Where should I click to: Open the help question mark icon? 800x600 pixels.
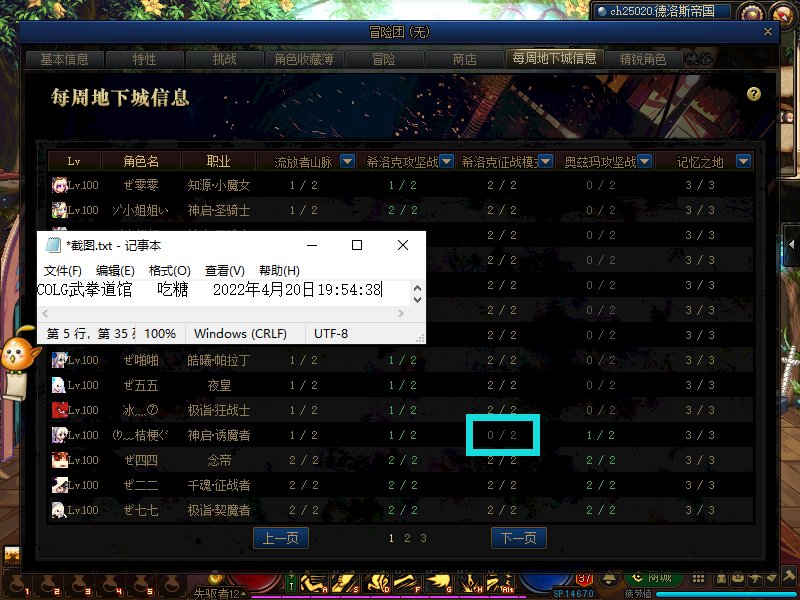click(x=753, y=94)
